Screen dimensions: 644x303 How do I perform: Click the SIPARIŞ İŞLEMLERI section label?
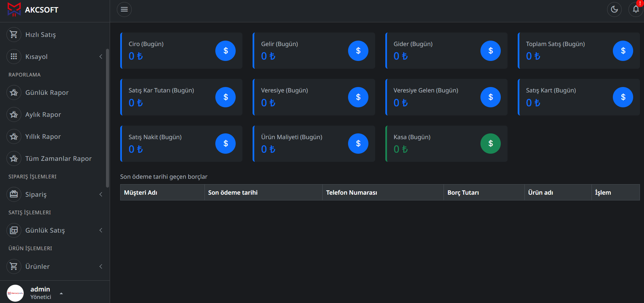(x=33, y=176)
